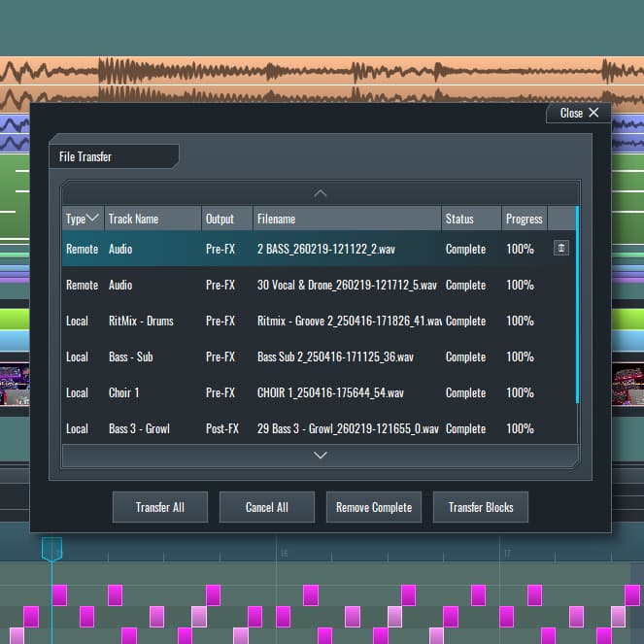
Task: Select Bass Sub 2_250416-171125_36.wav filename
Action: click(335, 356)
